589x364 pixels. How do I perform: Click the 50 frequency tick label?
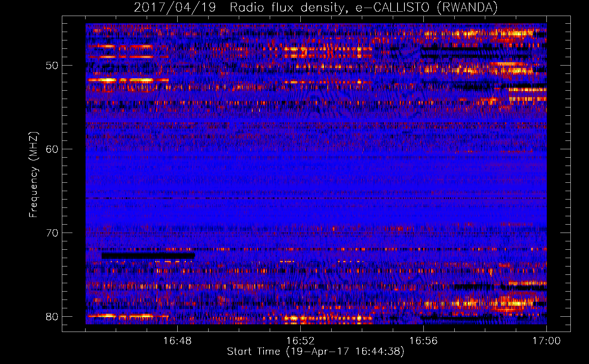tap(52, 66)
